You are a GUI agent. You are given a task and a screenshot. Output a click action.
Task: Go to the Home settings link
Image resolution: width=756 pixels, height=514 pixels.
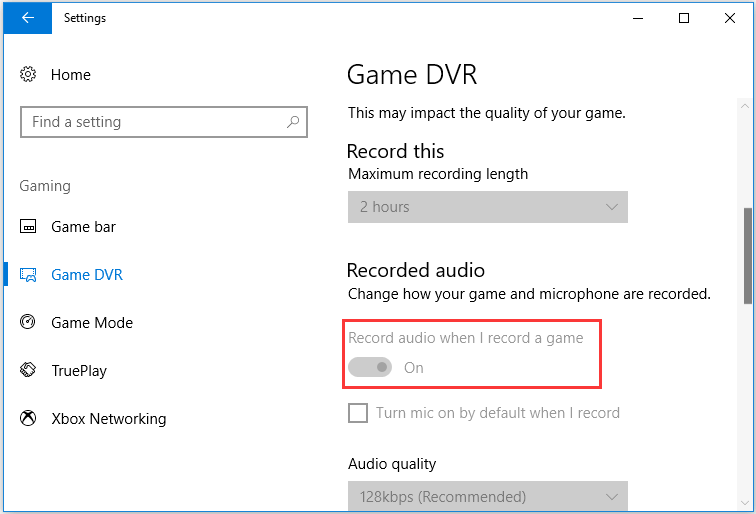70,75
